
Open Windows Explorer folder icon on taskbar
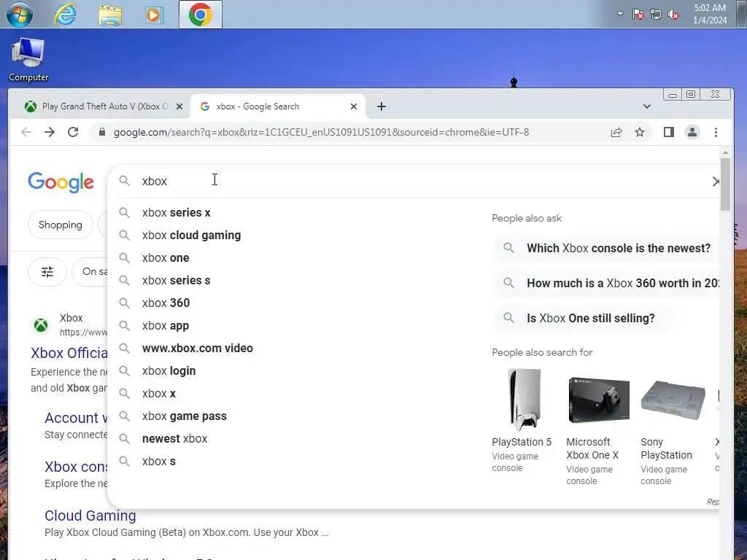coord(110,15)
